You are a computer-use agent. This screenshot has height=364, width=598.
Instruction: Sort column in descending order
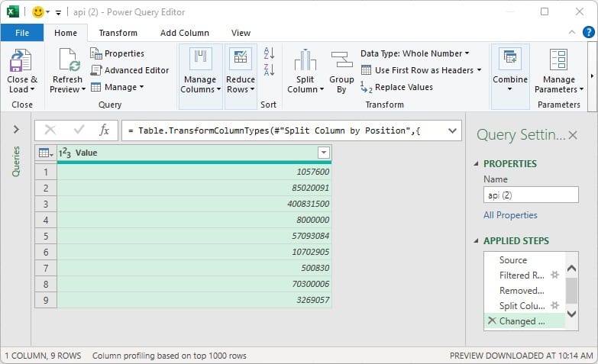269,70
